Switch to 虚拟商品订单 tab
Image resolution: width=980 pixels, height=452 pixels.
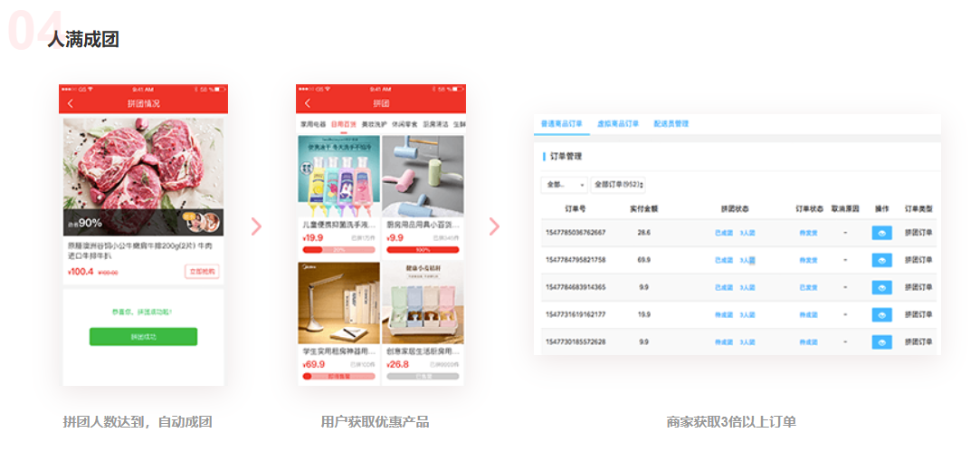[618, 123]
